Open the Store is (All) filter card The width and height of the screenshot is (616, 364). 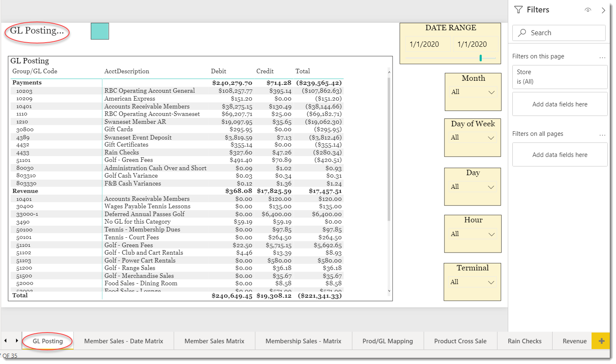coord(560,77)
